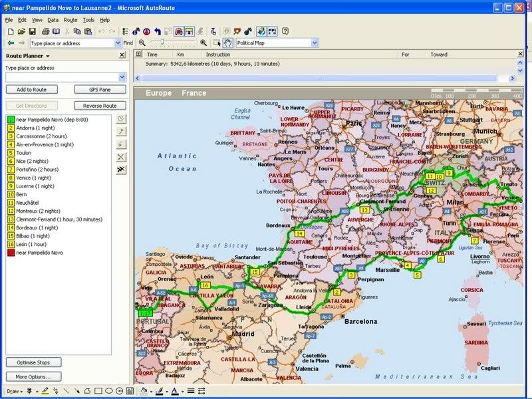The height and width of the screenshot is (399, 532).
Task: Zoom out with the minus magnifier
Action: [x=142, y=43]
